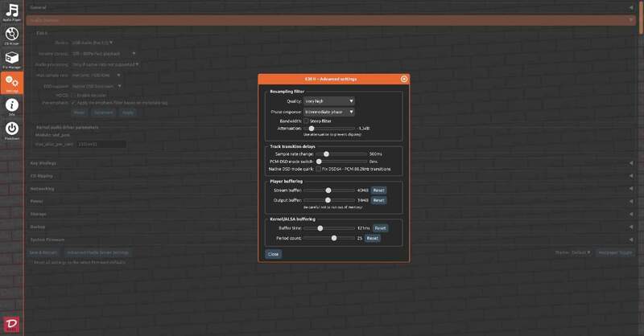The height and width of the screenshot is (336, 644).
Task: Toggle Fix DSD64 - PCM 88.2kHz transitions checkbox
Action: coord(319,170)
